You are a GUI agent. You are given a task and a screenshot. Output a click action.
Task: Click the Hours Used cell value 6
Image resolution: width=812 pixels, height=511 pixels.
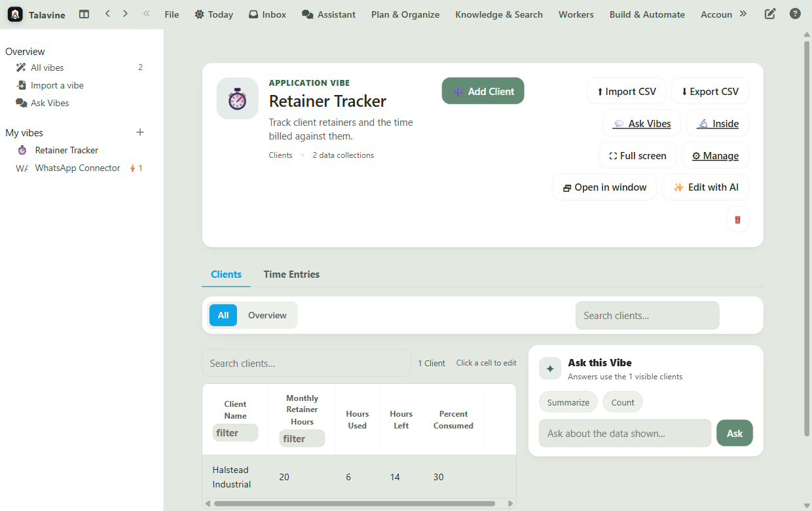point(358,477)
